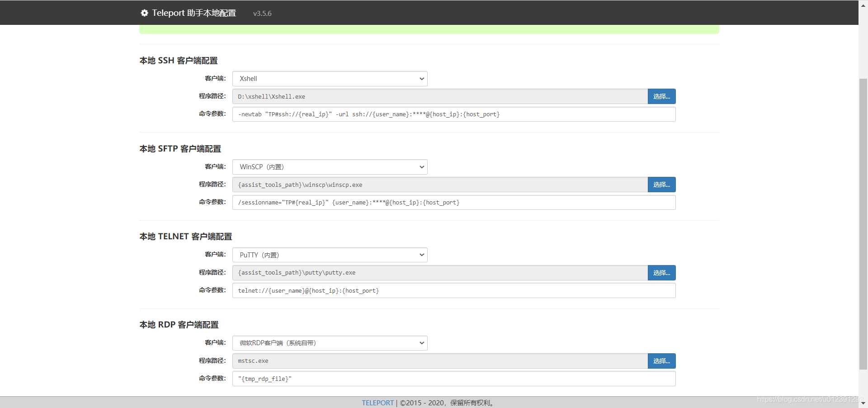Open the TELEPORT link in the footer

377,403
